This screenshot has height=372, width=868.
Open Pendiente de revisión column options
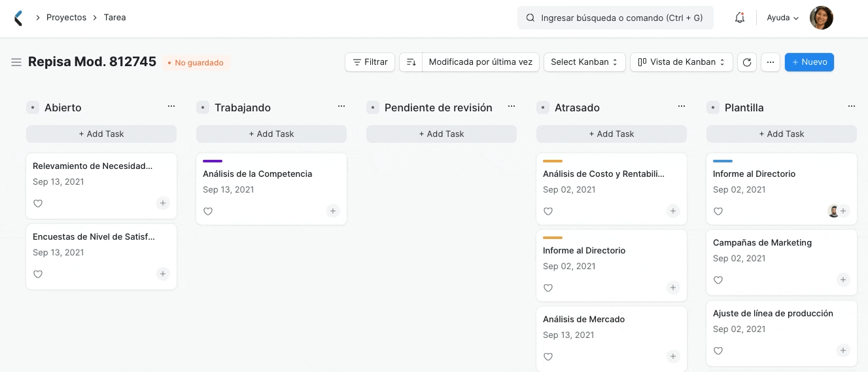point(512,106)
